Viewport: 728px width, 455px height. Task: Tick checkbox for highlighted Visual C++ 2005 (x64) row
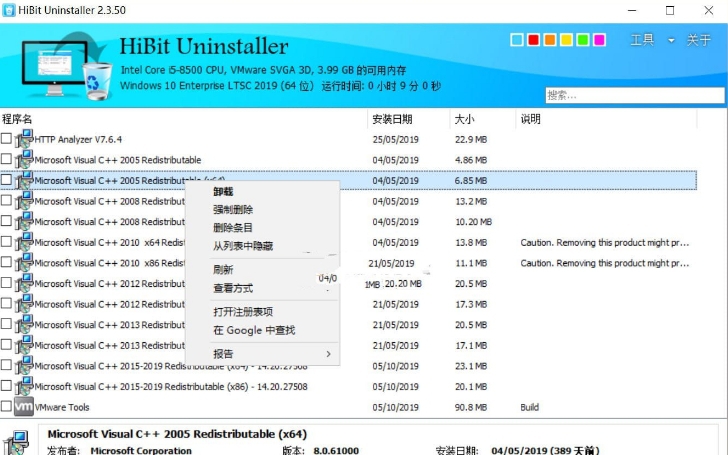(x=6, y=180)
